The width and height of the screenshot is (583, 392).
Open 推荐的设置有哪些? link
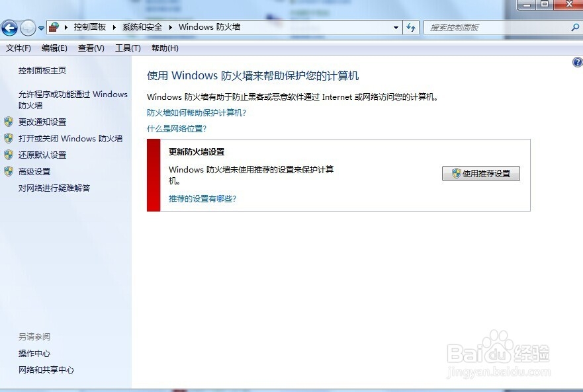click(x=202, y=199)
